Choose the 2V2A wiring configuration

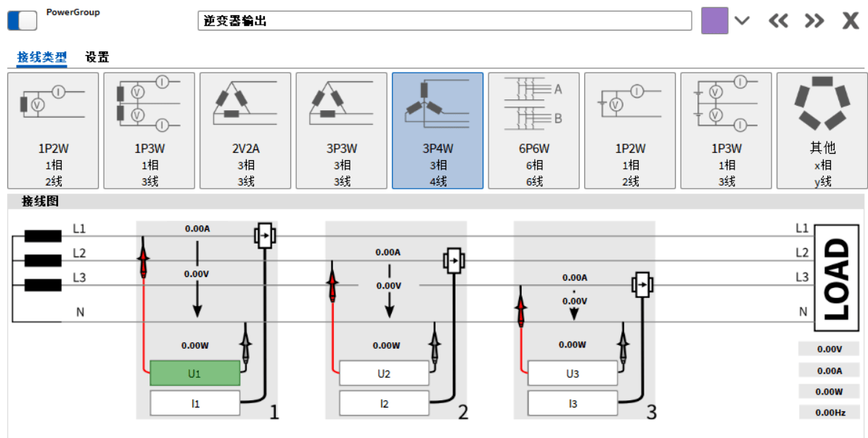point(245,131)
